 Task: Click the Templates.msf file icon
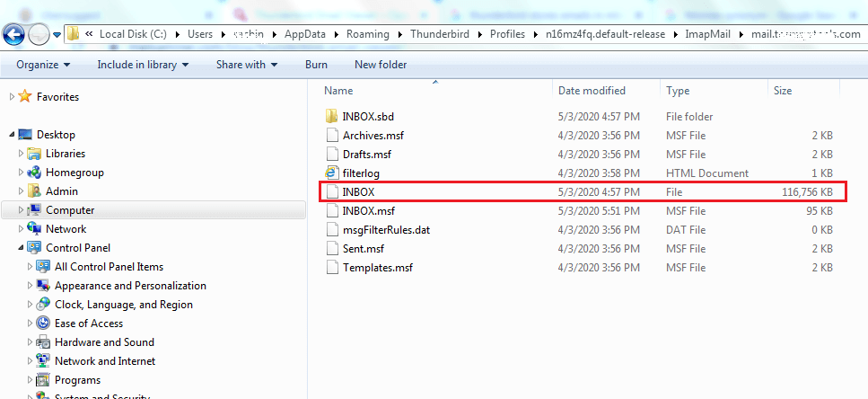click(x=331, y=267)
